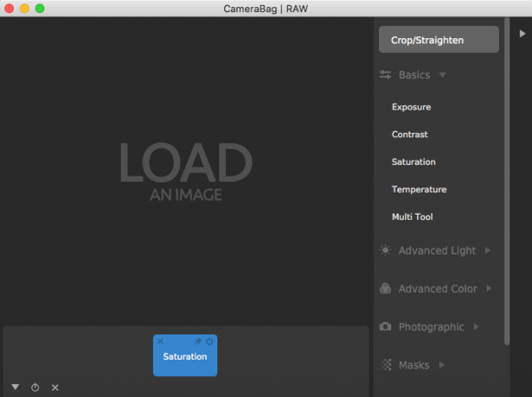Viewport: 532px width, 397px height.
Task: Click the Advanced Light sun icon
Action: [x=385, y=250]
